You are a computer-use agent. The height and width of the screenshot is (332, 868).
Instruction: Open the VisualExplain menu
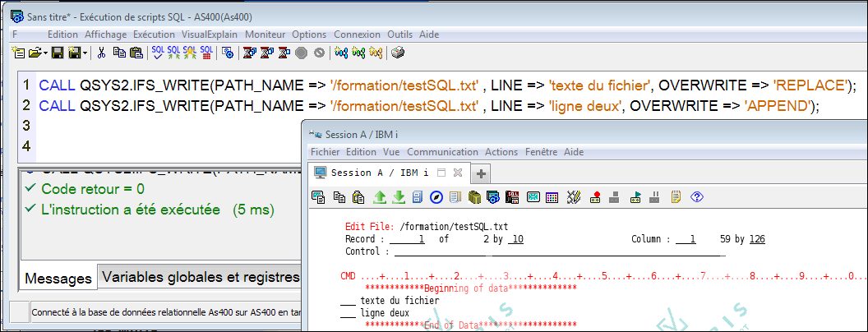[210, 35]
